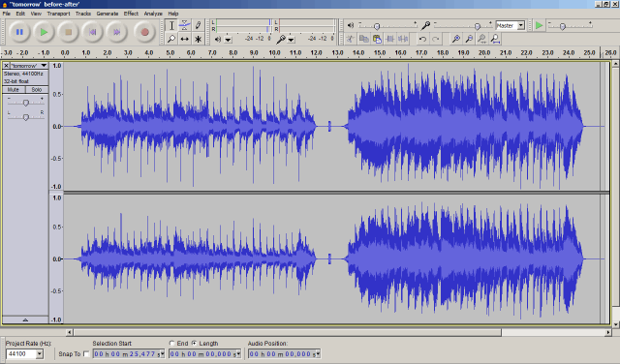Click the Zoom In icon
The width and height of the screenshot is (620, 364).
pyautogui.click(x=456, y=39)
